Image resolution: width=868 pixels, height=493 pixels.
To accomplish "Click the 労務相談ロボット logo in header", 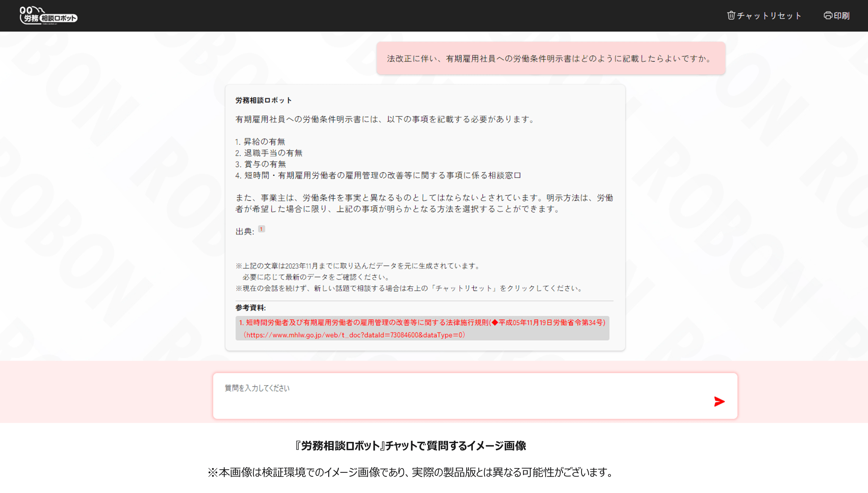I will tap(48, 16).
